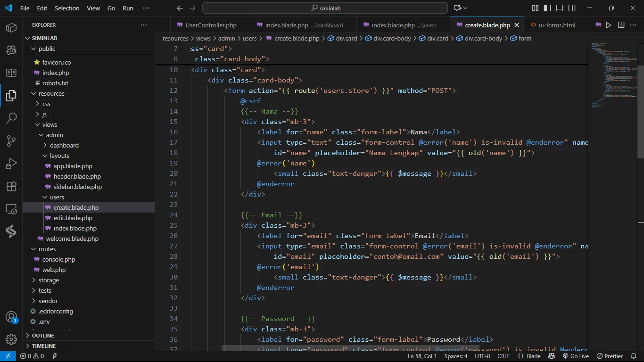Click Go Live in status bar
This screenshot has height=362, width=644.
coord(576,356)
